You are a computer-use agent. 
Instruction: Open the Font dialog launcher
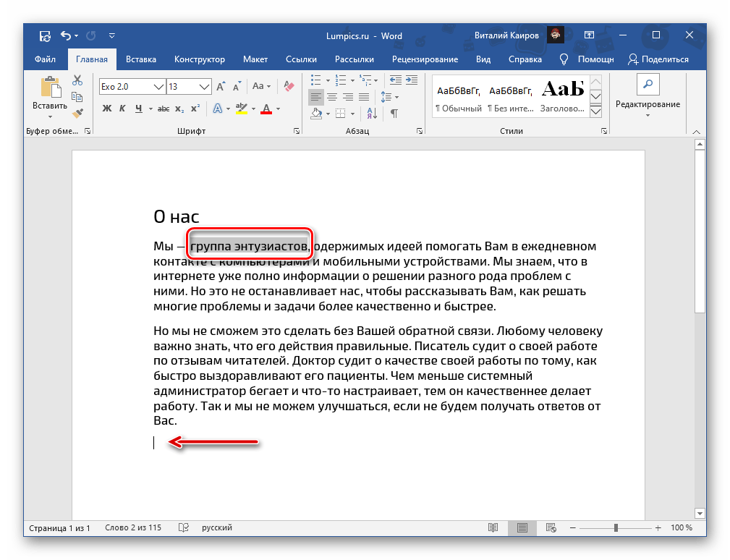point(297,131)
